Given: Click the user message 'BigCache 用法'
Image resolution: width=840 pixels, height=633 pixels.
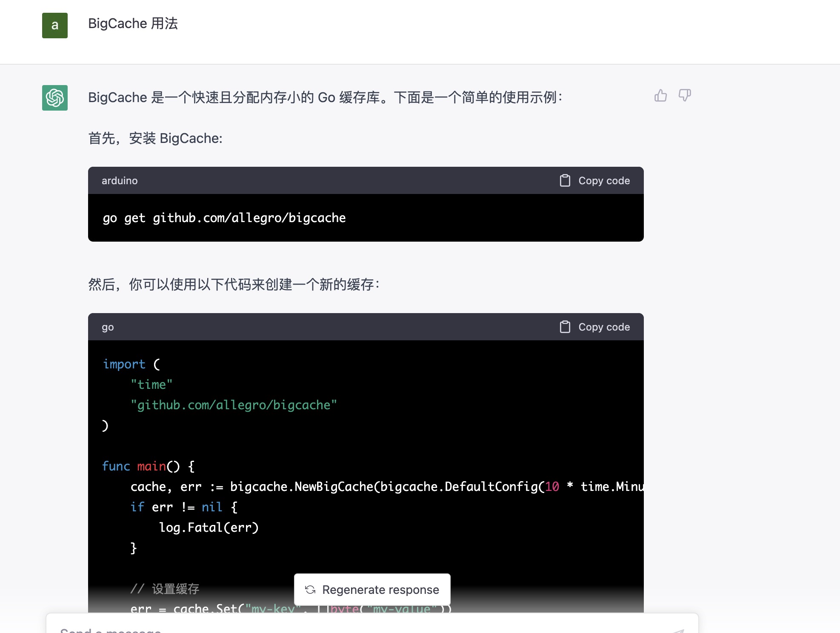Looking at the screenshot, I should [x=133, y=23].
